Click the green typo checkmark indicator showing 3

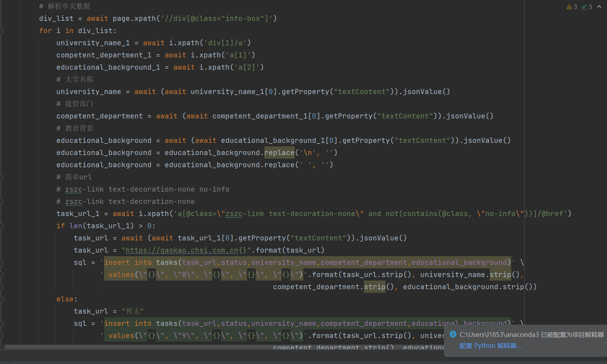[587, 7]
